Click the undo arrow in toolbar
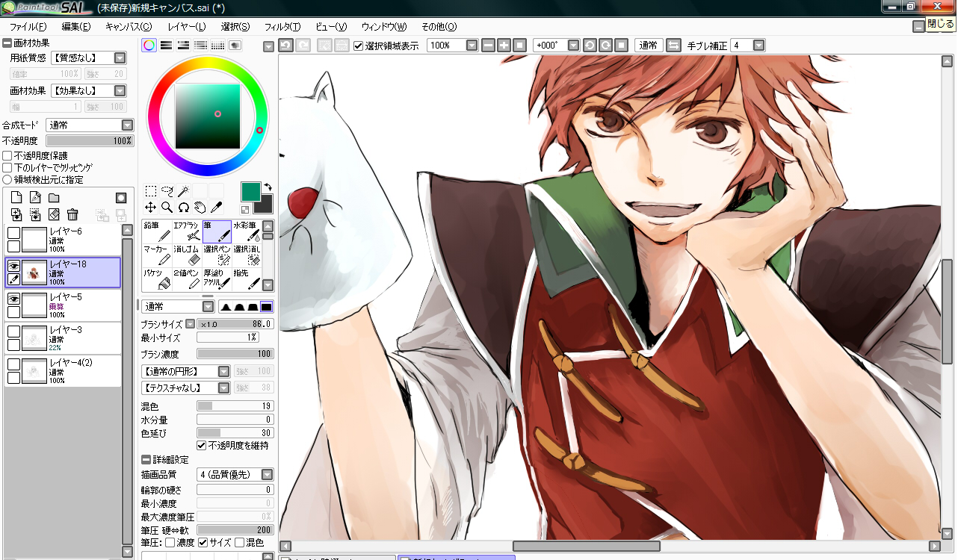 (x=285, y=46)
